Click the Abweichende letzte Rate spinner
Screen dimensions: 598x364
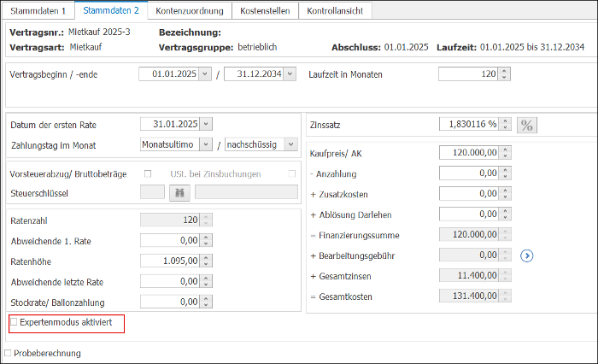(206, 281)
